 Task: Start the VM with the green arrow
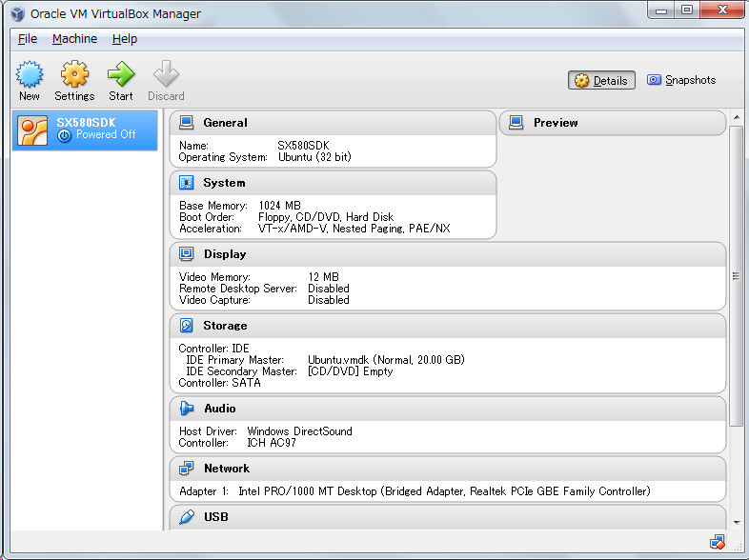pos(121,74)
